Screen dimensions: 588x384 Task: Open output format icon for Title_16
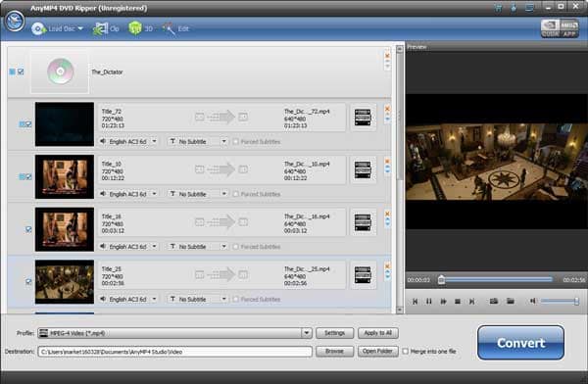pyautogui.click(x=363, y=222)
